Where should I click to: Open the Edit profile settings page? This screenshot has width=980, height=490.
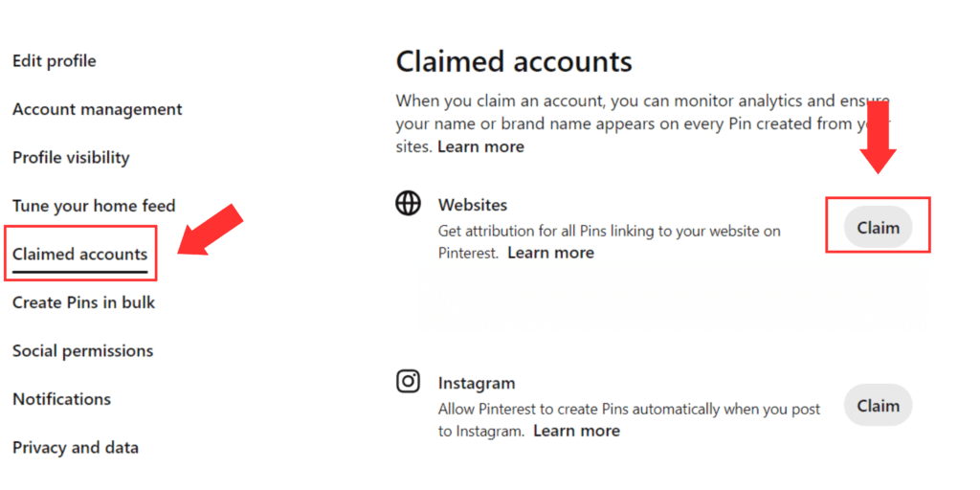55,61
